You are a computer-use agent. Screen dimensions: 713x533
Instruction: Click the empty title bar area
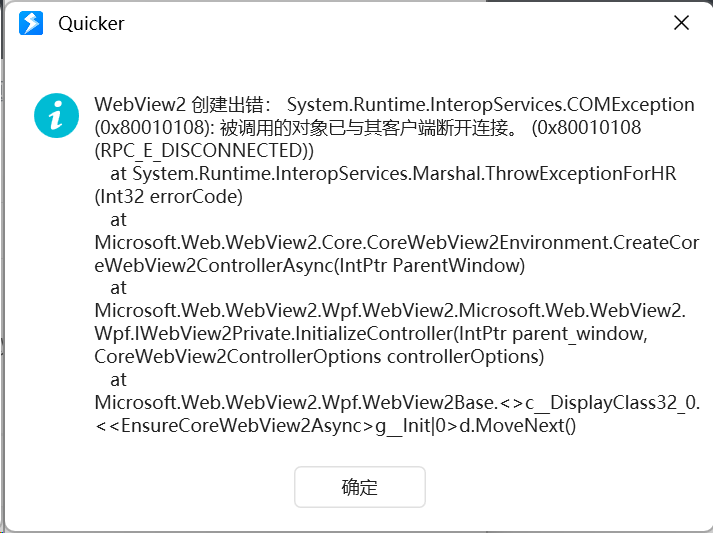click(x=396, y=24)
